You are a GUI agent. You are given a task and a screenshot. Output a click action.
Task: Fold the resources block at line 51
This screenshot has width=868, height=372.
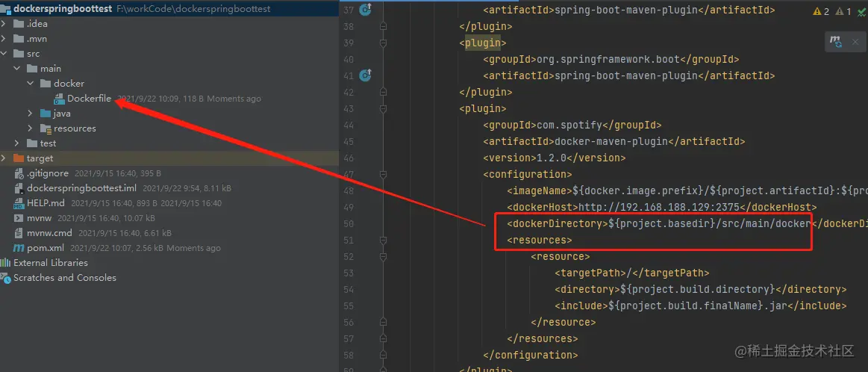[x=383, y=240]
